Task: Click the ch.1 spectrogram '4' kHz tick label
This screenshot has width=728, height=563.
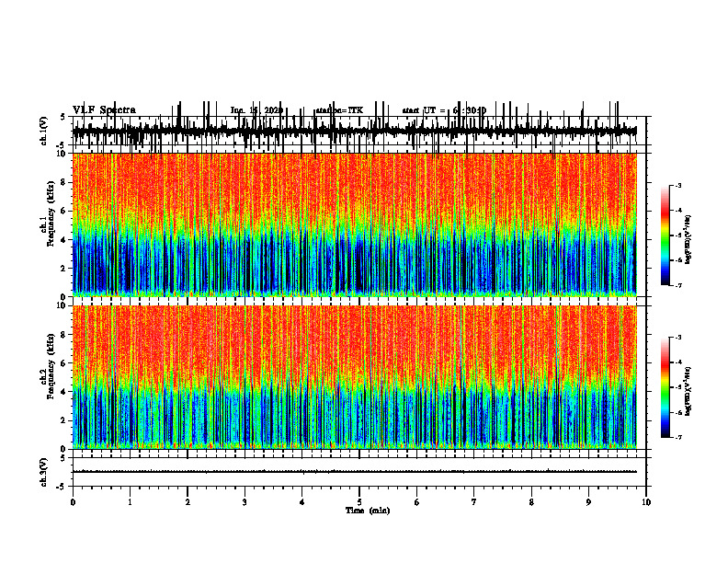Action: coord(63,240)
